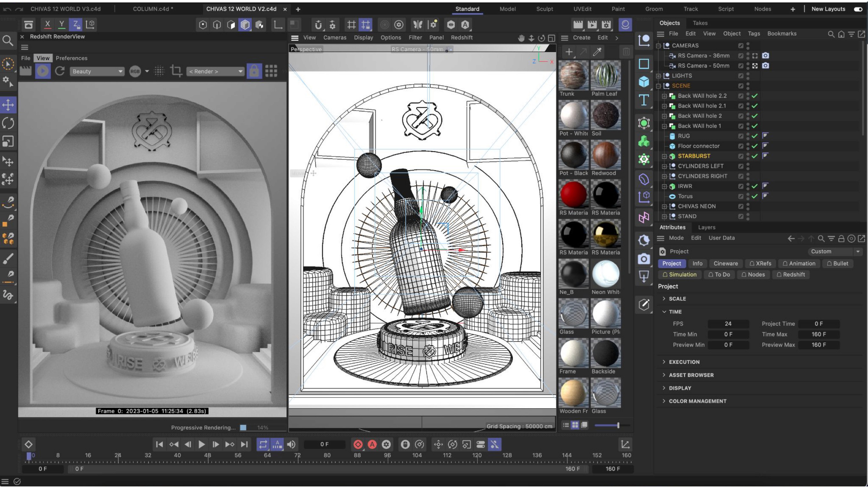Click the Crop region icon in RenderView
The width and height of the screenshot is (868, 488).
click(x=176, y=71)
